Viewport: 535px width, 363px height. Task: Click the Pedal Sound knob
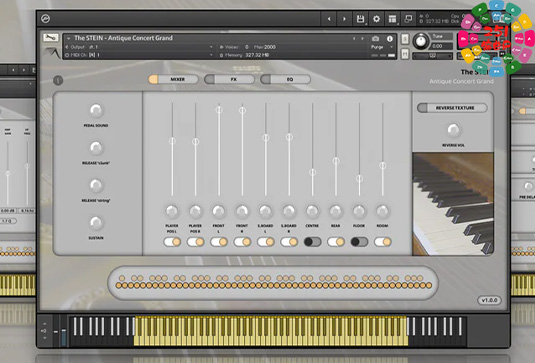pos(96,110)
